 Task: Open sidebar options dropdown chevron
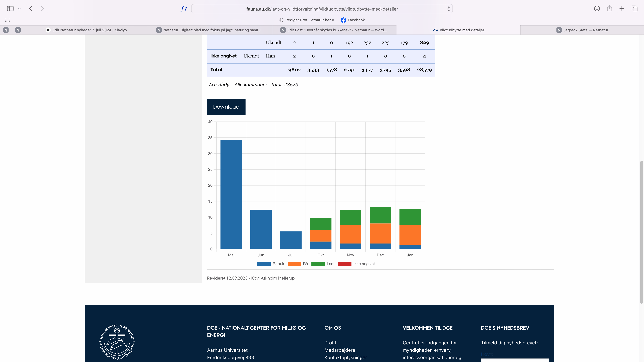[x=19, y=9]
